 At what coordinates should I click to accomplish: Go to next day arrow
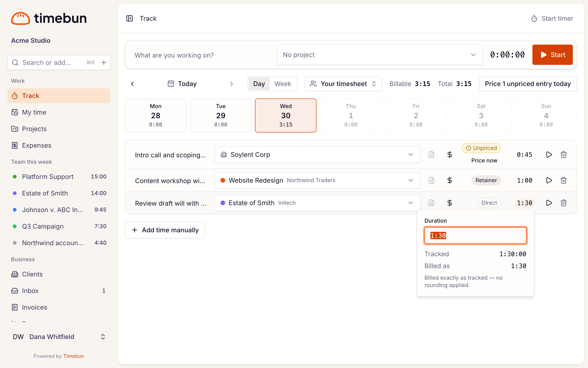[231, 84]
